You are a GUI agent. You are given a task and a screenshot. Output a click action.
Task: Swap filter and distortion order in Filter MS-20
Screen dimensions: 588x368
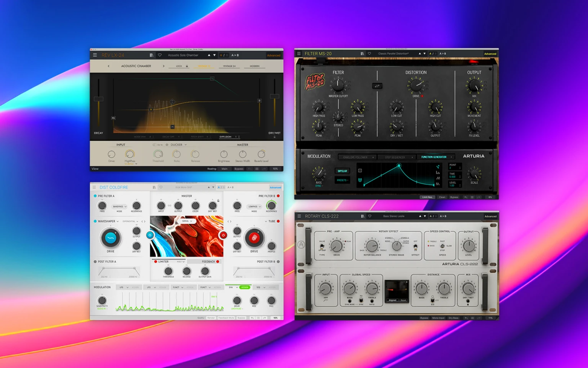click(377, 86)
